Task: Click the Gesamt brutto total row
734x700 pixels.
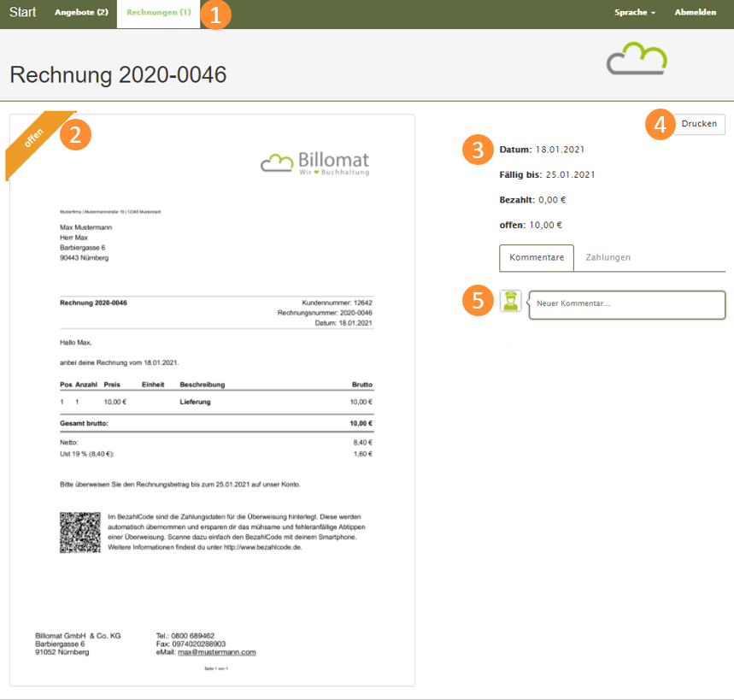Action: [x=217, y=423]
